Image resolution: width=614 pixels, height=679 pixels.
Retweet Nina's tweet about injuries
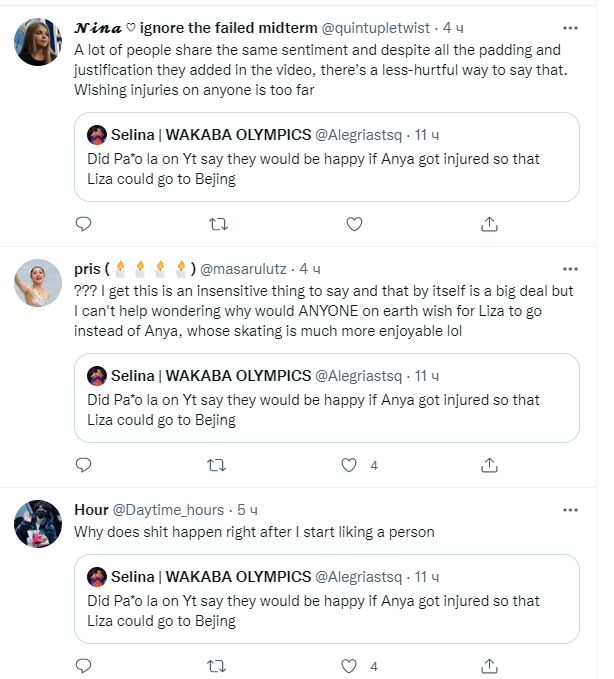pos(219,224)
